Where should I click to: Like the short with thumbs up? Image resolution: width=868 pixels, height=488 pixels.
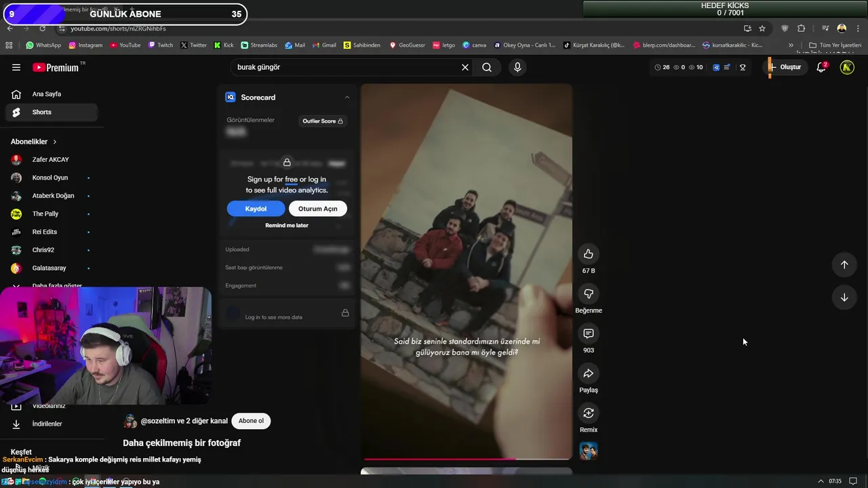[x=589, y=254]
